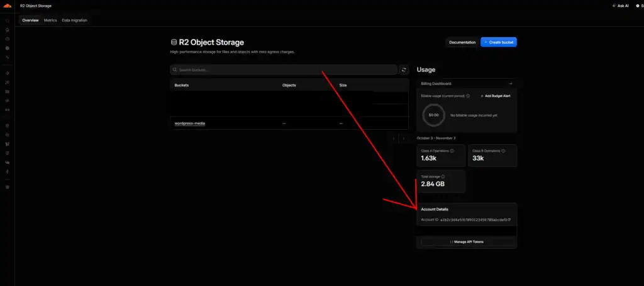Add a Budget Alert

(496, 96)
